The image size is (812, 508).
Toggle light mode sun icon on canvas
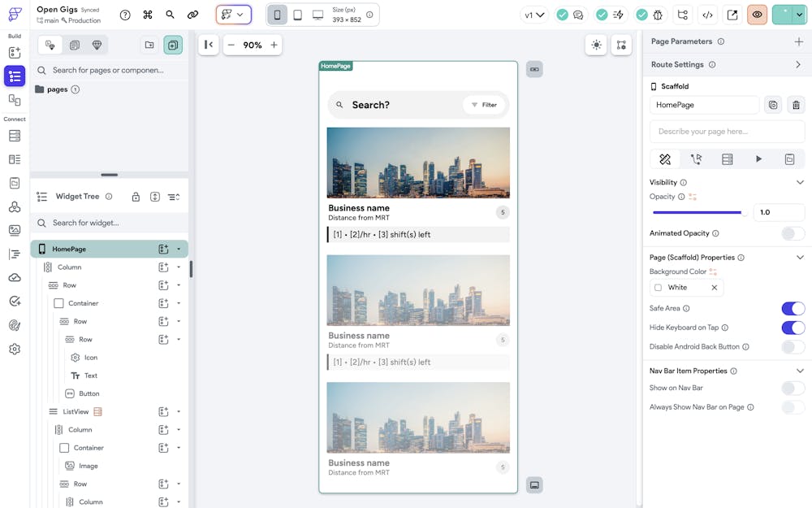point(597,46)
